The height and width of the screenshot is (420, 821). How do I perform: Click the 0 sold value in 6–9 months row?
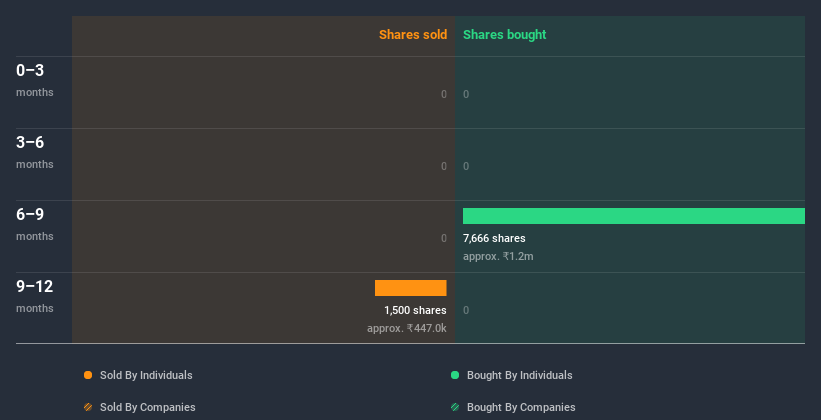(444, 238)
